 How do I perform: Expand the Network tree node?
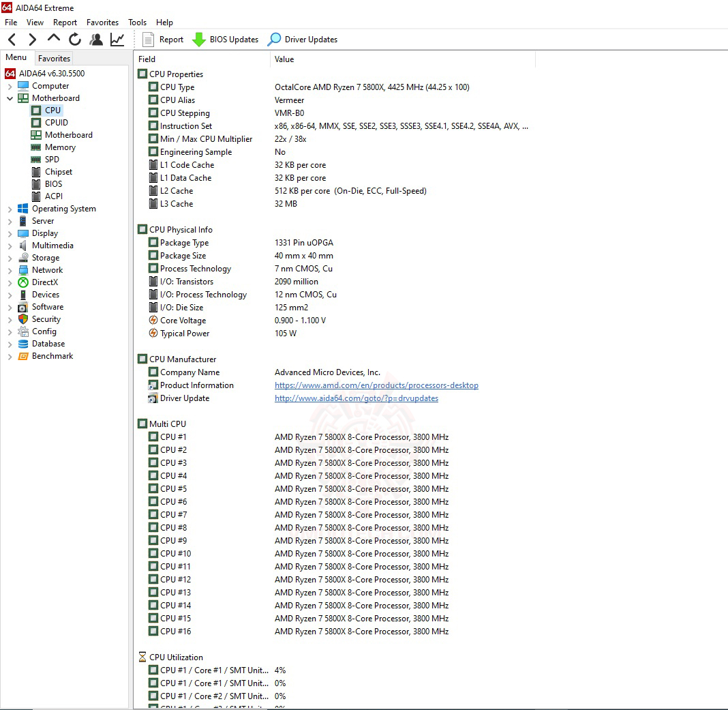pyautogui.click(x=10, y=271)
